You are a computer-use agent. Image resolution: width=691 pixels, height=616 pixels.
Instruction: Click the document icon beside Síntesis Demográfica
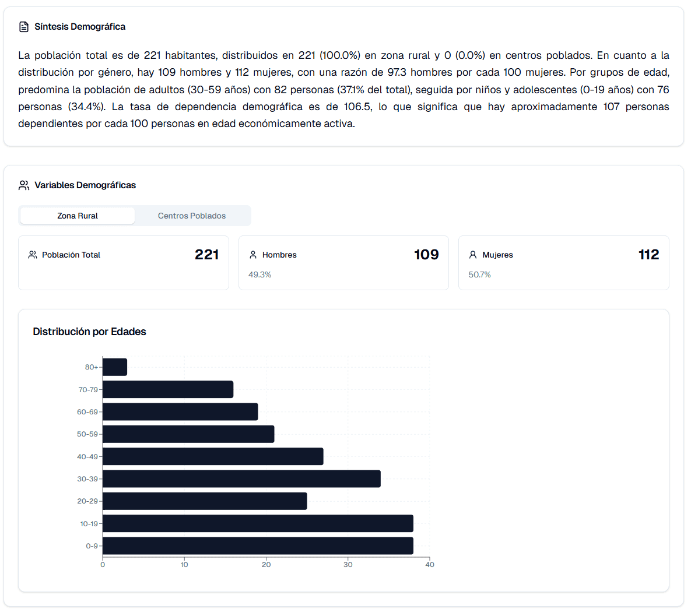coord(24,27)
